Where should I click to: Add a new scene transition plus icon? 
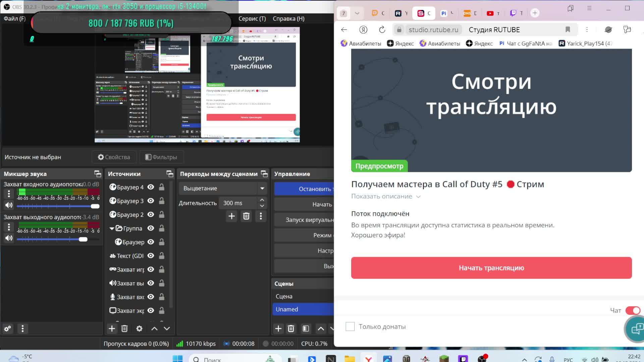231,216
